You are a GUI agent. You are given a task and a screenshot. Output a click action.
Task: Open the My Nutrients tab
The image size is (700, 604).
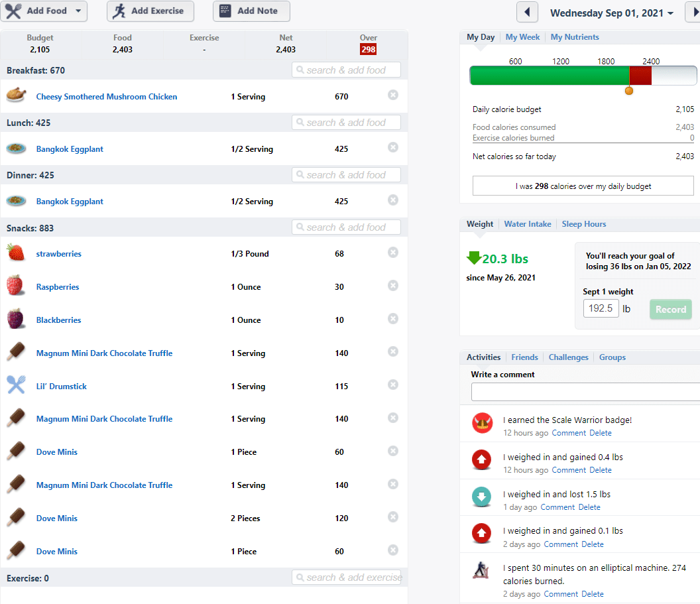[x=575, y=37]
